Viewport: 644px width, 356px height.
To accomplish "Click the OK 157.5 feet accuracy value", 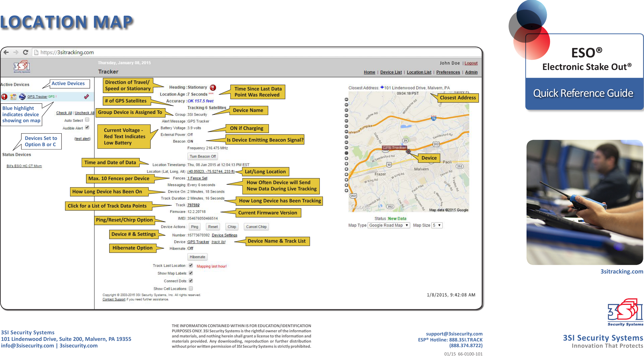I will coord(201,101).
